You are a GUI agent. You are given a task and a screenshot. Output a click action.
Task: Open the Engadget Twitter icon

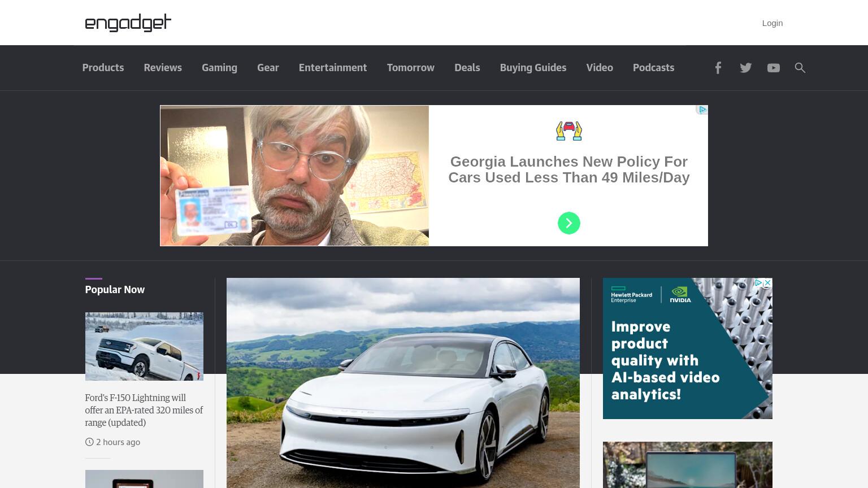point(746,68)
